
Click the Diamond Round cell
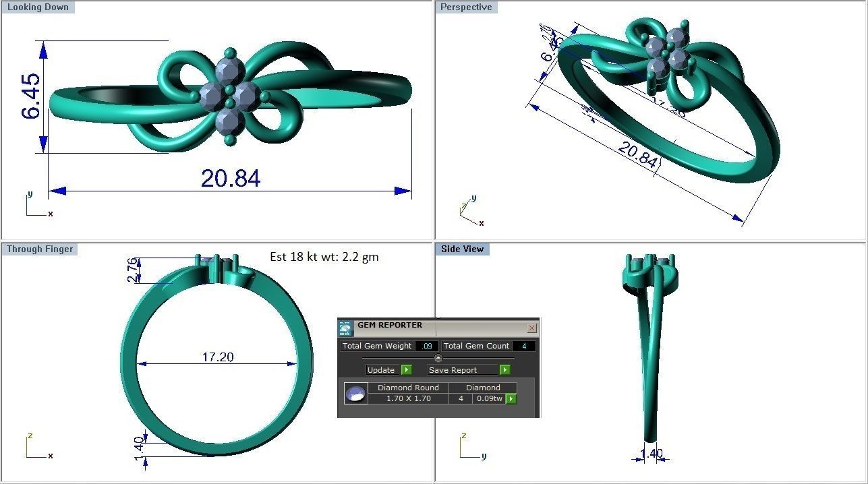click(408, 388)
